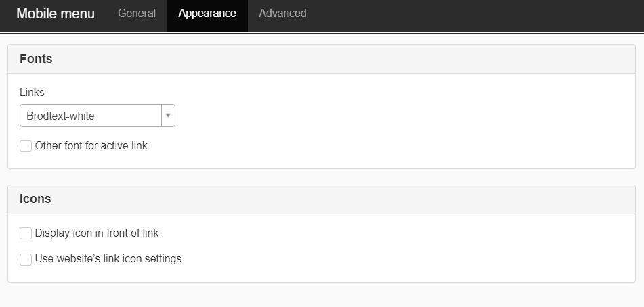Check the Display icon in front of link box
The image size is (644, 307).
26,233
